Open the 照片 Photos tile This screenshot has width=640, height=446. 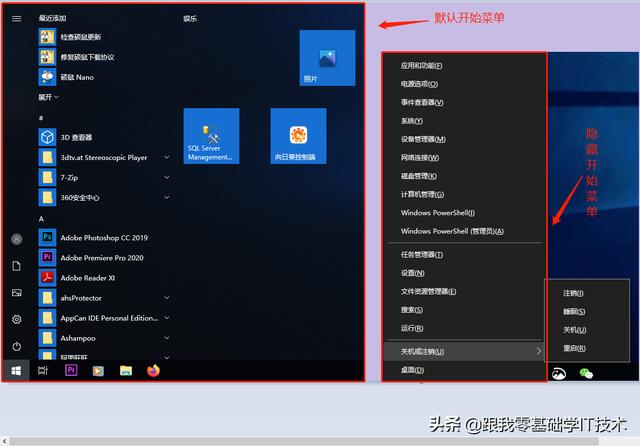pos(327,58)
